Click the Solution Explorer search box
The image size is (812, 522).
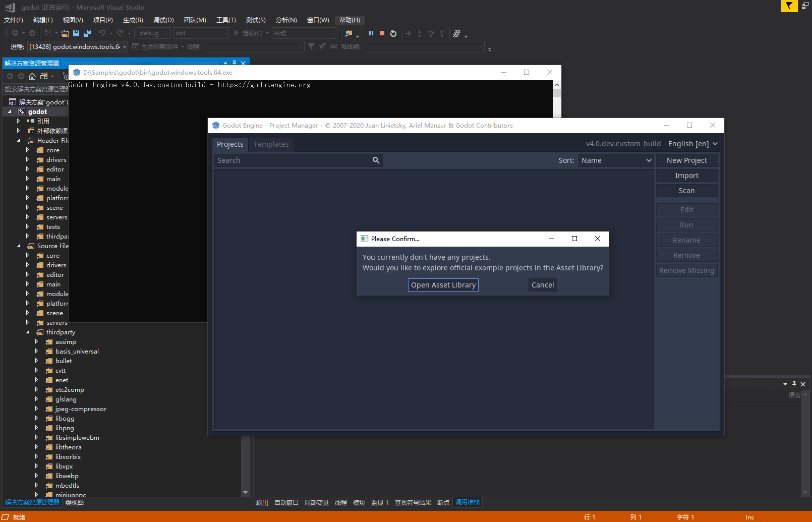point(35,89)
